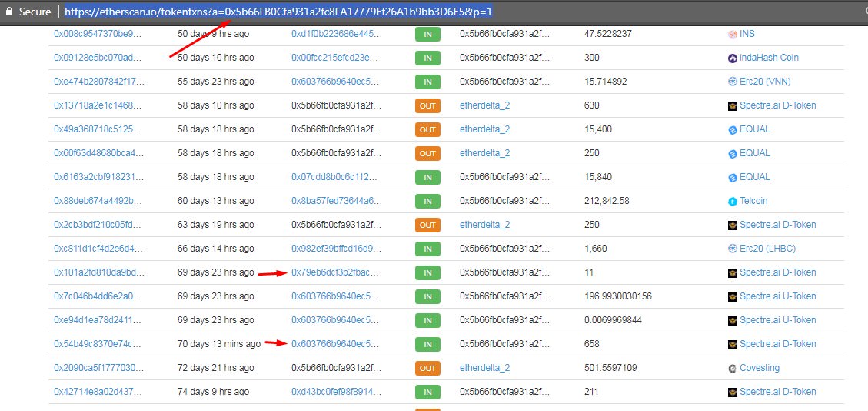Click Spectre.ai D-Token icon in 658 row
The height and width of the screenshot is (411, 868).
[x=733, y=344]
